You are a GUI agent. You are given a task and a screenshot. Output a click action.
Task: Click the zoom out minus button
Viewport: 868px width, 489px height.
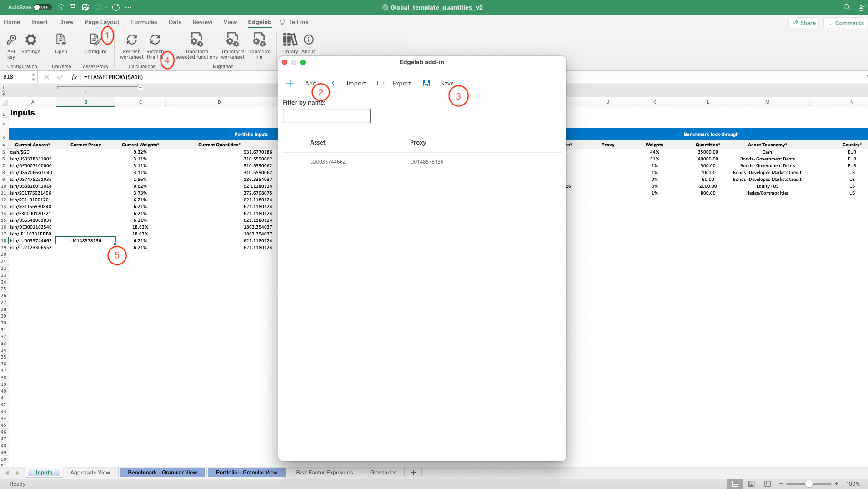click(781, 484)
